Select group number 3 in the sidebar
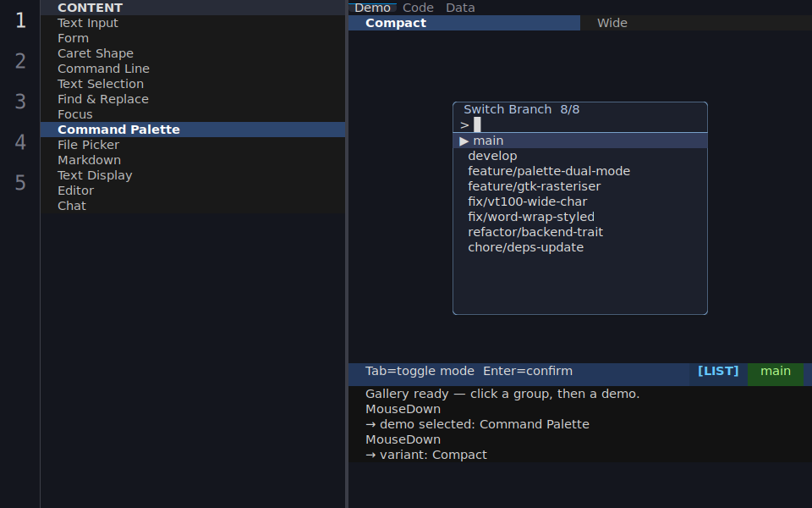812x508 pixels. 20,101
